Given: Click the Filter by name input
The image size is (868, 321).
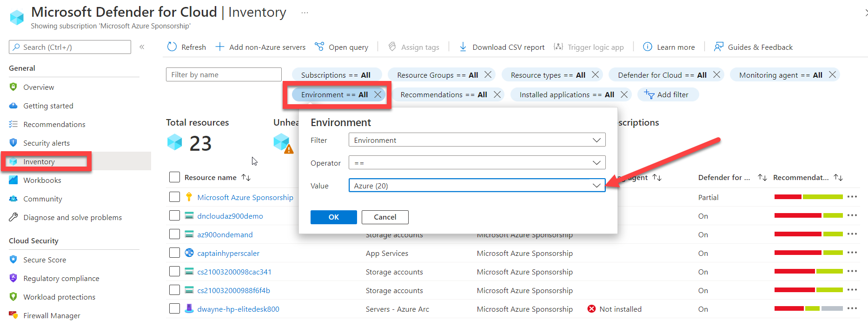Looking at the screenshot, I should point(224,74).
